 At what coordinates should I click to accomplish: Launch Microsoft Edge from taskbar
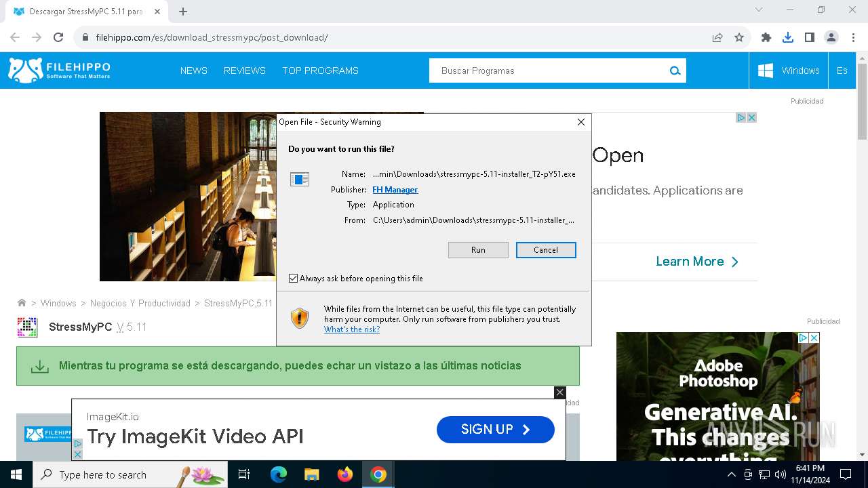[279, 474]
